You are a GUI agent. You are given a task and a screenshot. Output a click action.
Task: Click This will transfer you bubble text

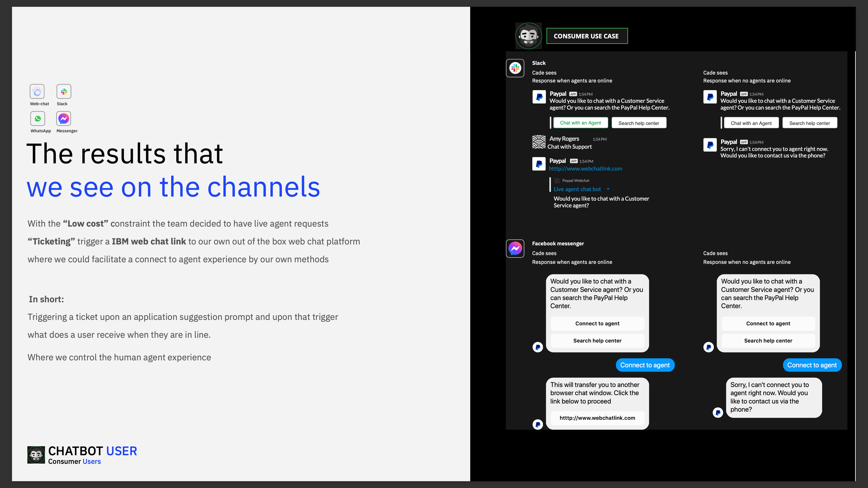[595, 393]
